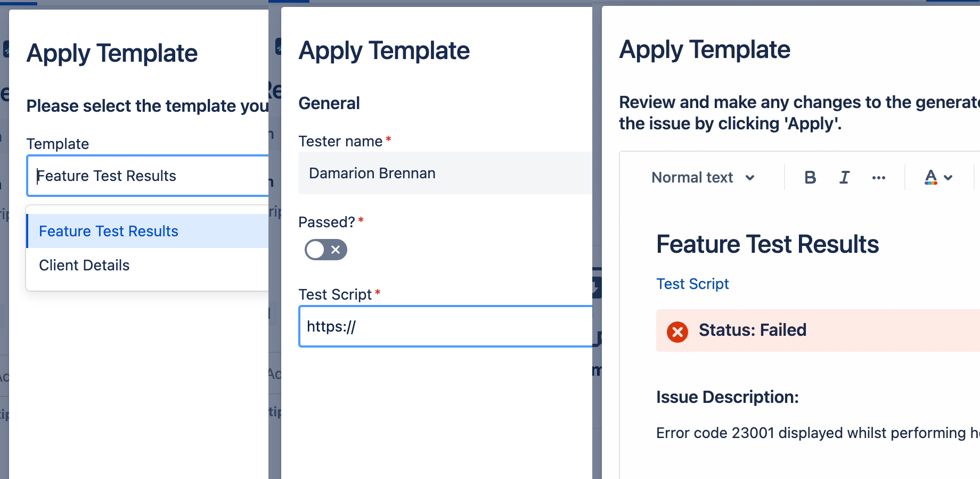The height and width of the screenshot is (479, 980).
Task: Click the General section heading
Action: click(329, 103)
